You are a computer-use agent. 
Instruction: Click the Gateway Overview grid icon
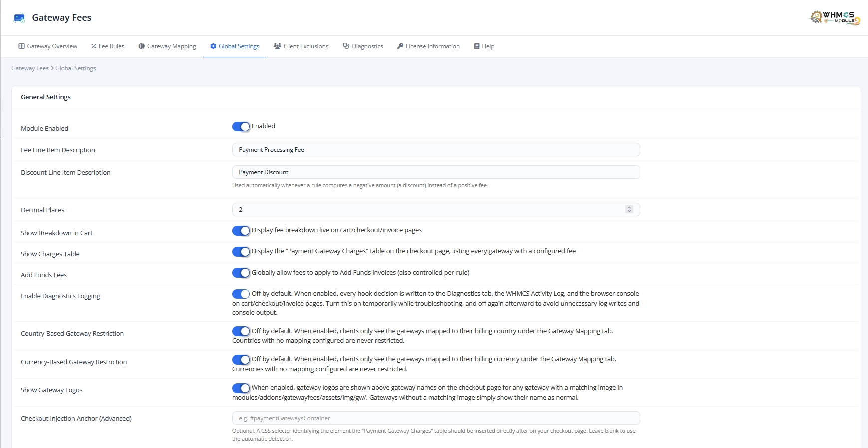(x=21, y=46)
